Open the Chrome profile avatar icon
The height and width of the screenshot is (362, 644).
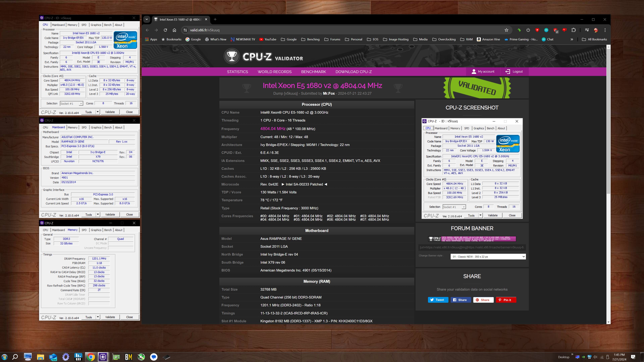click(x=596, y=30)
